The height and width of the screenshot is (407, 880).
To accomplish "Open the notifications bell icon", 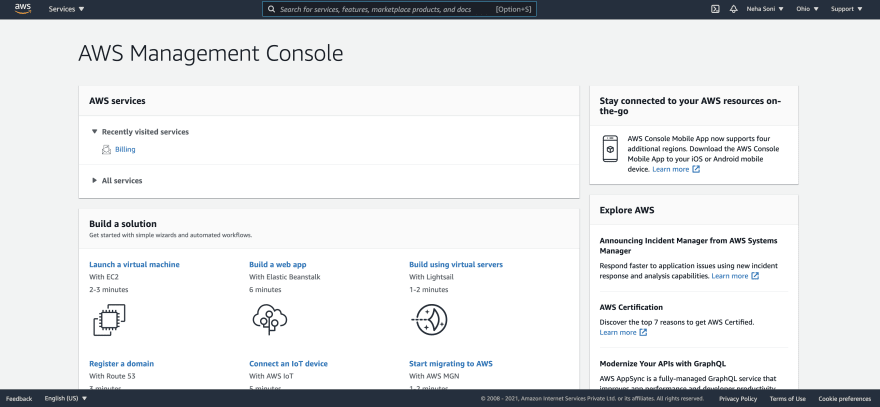I will coord(734,9).
